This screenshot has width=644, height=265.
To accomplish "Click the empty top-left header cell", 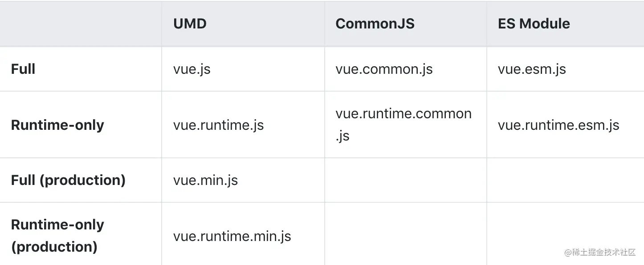I will point(81,24).
